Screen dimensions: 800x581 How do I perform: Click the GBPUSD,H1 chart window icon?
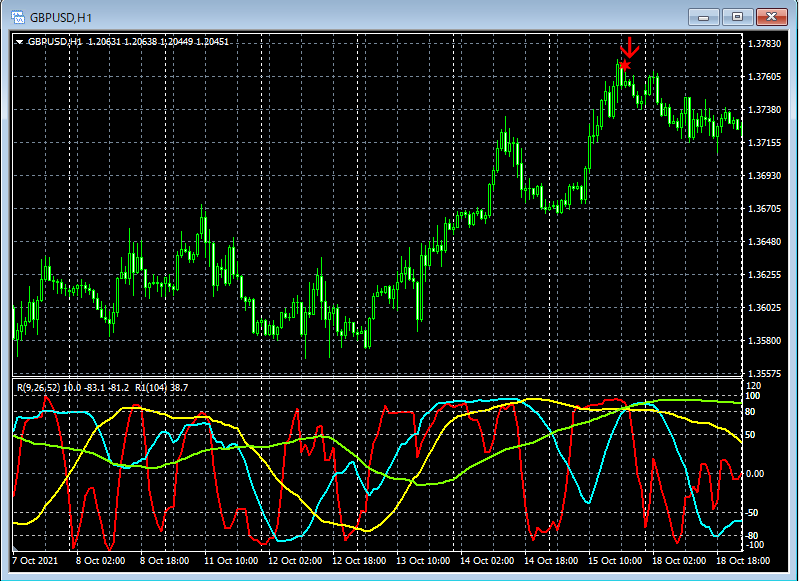pos(18,17)
